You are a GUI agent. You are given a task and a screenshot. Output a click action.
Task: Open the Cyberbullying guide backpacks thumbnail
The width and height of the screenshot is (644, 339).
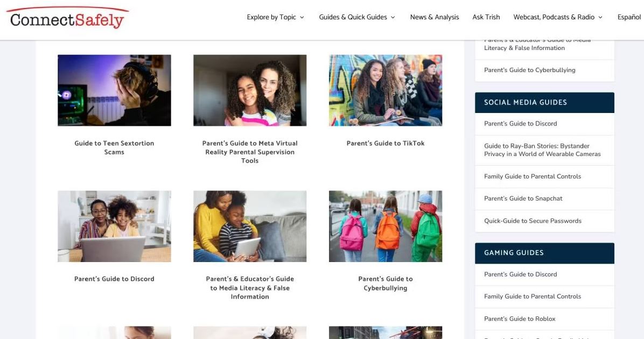pos(385,226)
